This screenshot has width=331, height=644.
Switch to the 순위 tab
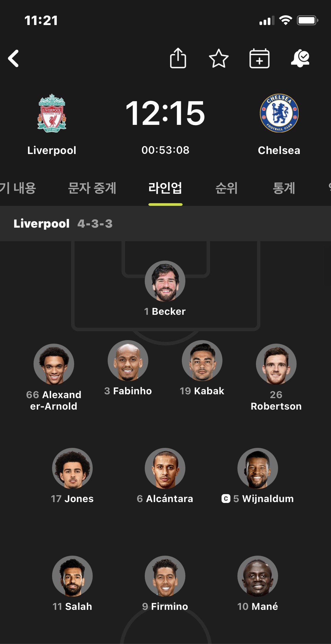coord(226,188)
